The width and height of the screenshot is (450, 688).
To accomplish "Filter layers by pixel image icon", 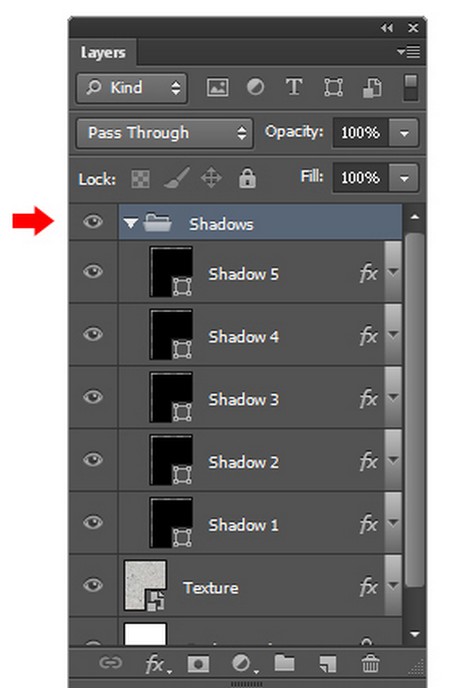I will [x=217, y=87].
